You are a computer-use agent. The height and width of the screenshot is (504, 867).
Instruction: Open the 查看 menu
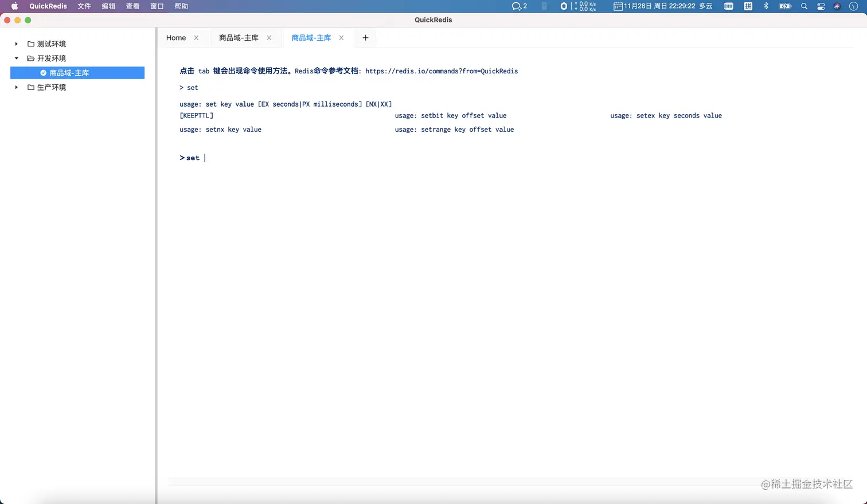pyautogui.click(x=132, y=6)
